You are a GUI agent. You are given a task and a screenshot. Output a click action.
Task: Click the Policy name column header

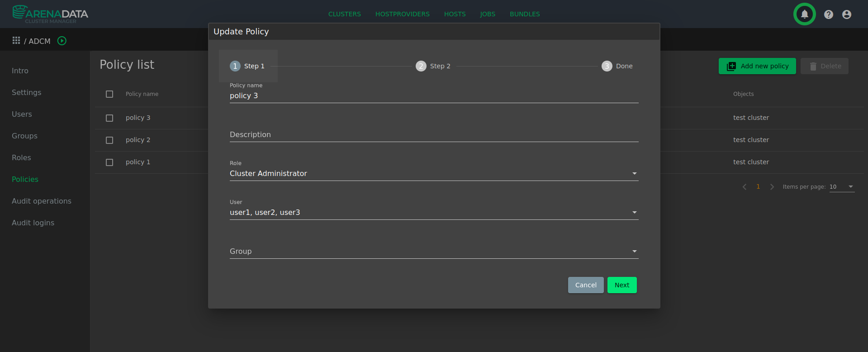(x=142, y=94)
